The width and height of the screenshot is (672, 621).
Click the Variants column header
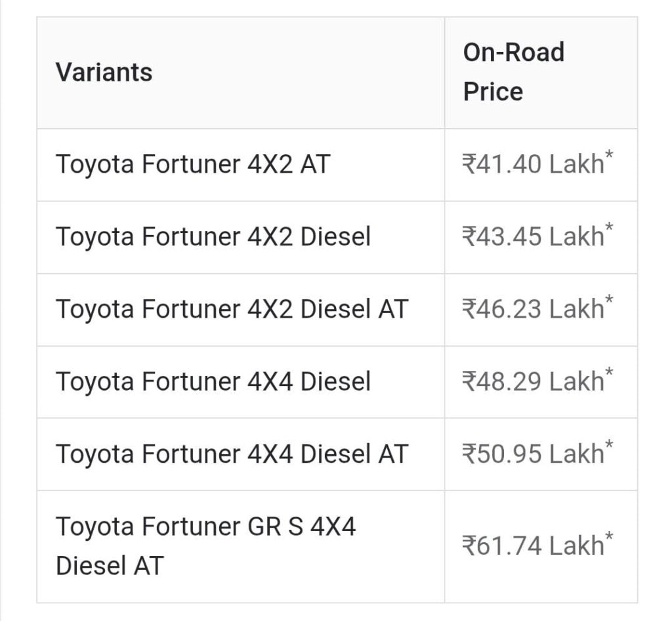pos(104,72)
